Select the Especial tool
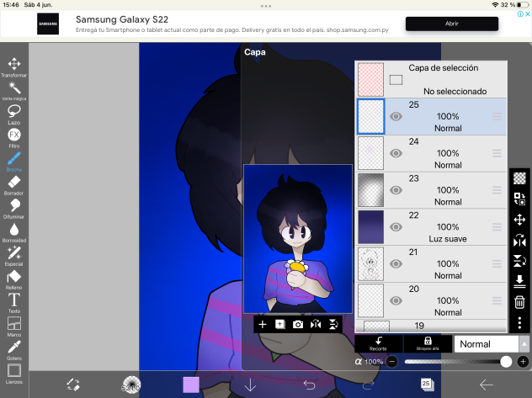 [14, 256]
